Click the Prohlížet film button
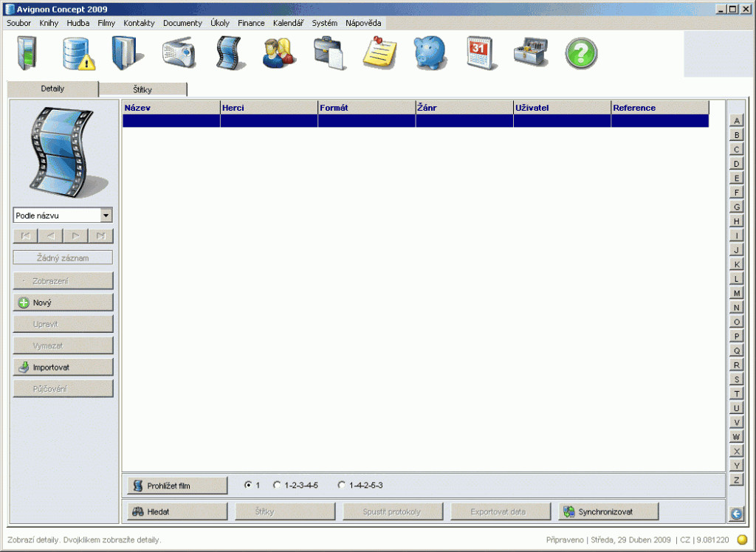Viewport: 756px width, 552px height. (x=177, y=486)
